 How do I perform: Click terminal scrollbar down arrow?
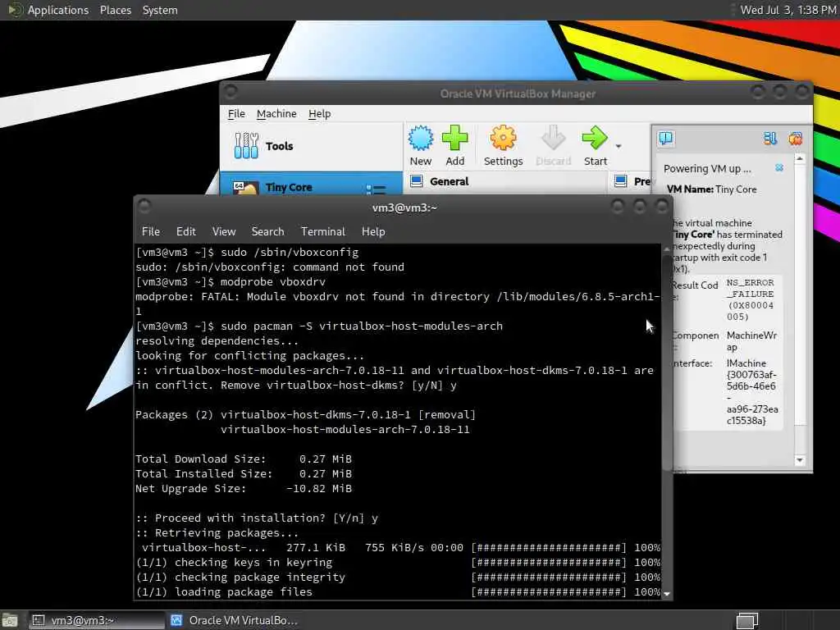(x=666, y=594)
